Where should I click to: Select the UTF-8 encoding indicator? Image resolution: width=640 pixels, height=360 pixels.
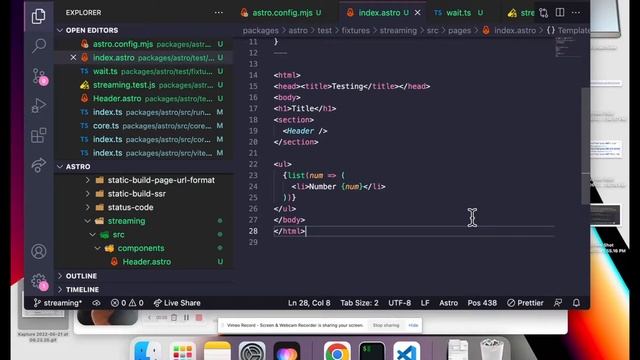[399, 303]
